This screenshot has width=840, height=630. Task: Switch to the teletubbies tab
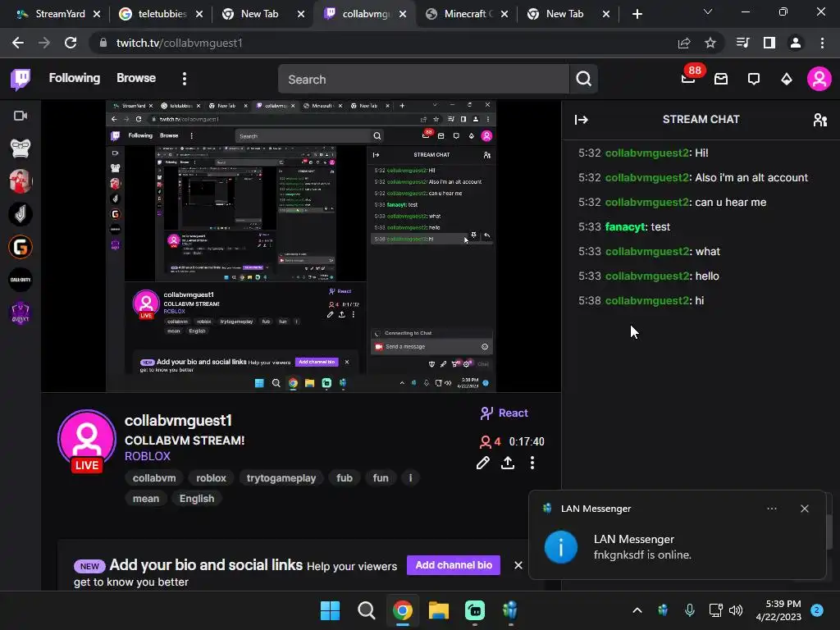tap(162, 14)
